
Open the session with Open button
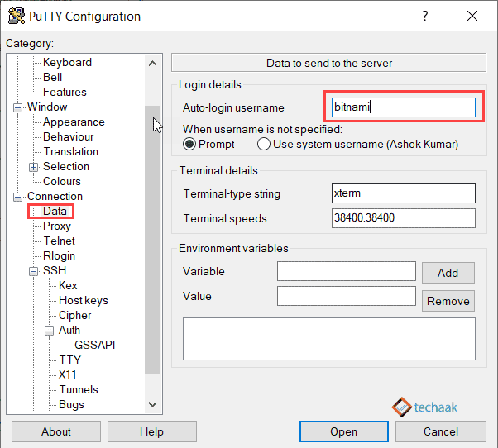click(x=344, y=431)
